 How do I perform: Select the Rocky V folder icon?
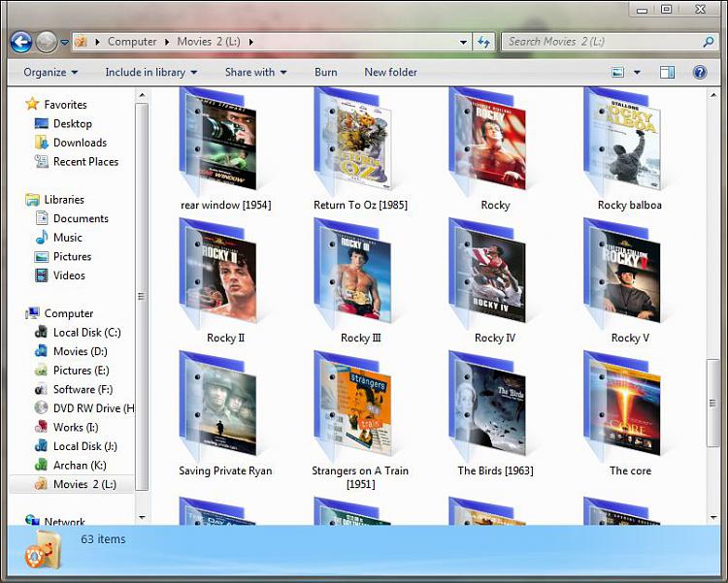[x=622, y=274]
